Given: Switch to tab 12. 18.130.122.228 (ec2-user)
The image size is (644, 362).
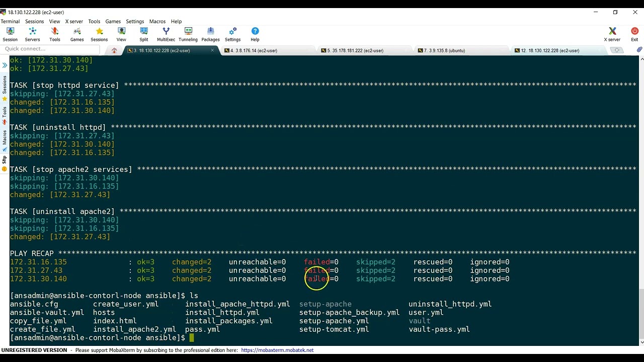Looking at the screenshot, I should pos(558,50).
